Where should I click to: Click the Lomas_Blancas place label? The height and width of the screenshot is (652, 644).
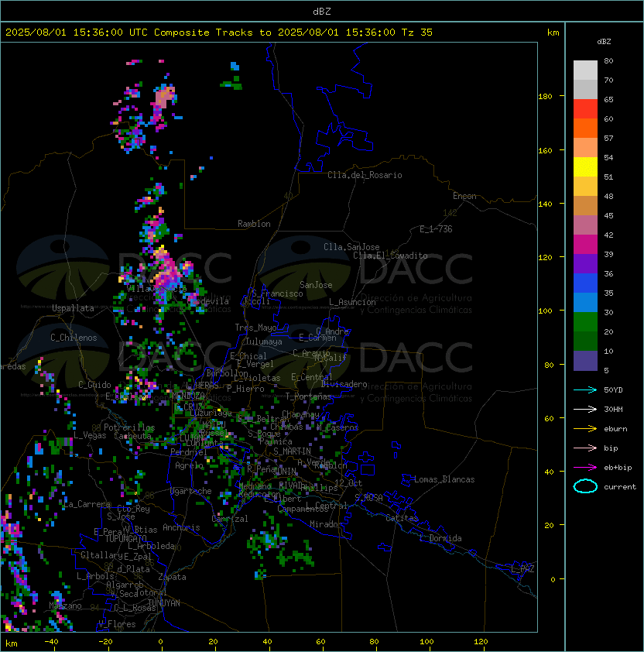tap(444, 479)
